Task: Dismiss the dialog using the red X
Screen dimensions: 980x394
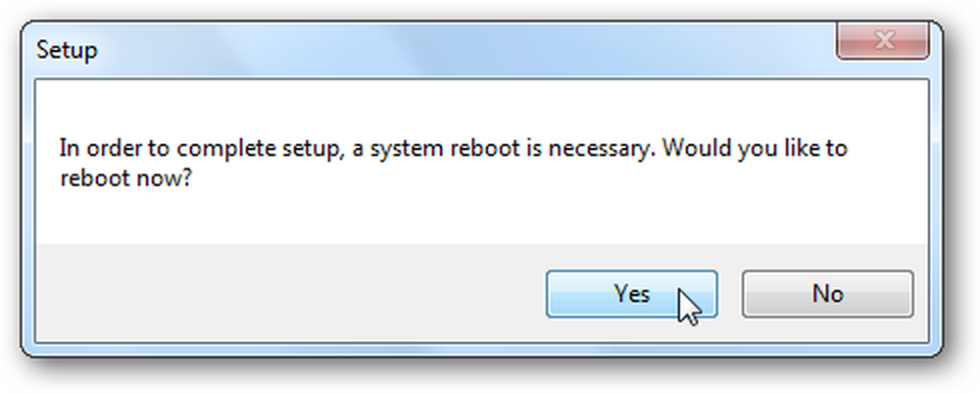Action: point(883,42)
